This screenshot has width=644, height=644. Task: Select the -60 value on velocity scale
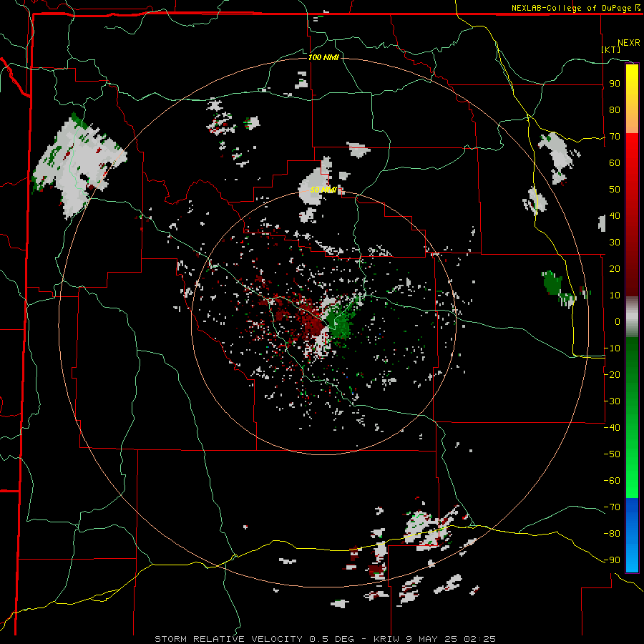point(612,481)
